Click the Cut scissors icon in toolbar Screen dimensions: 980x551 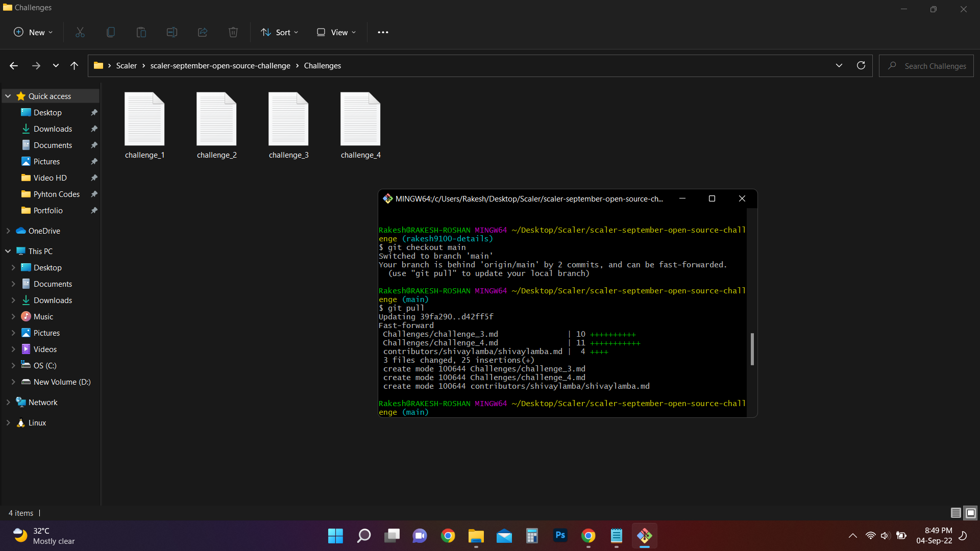click(80, 32)
